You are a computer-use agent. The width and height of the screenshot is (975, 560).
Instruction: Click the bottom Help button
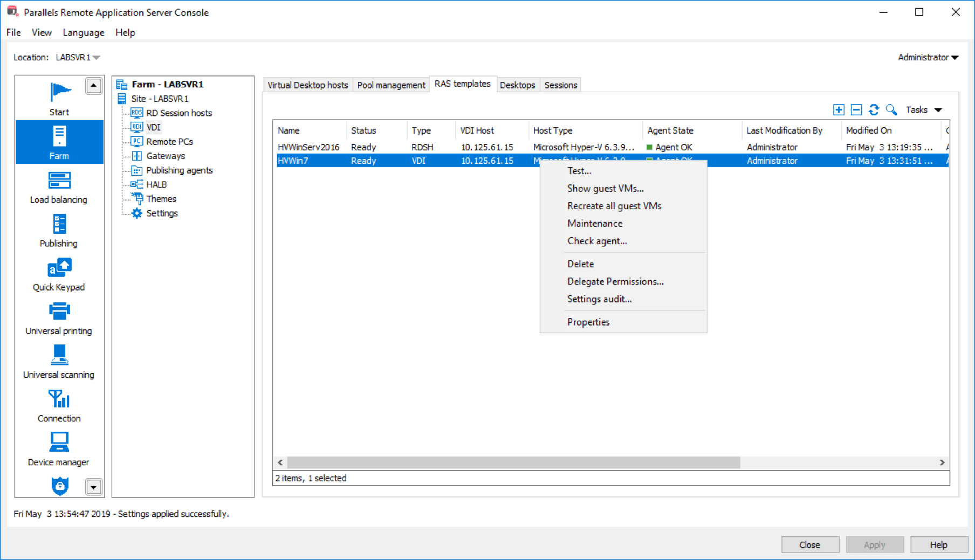tap(939, 544)
